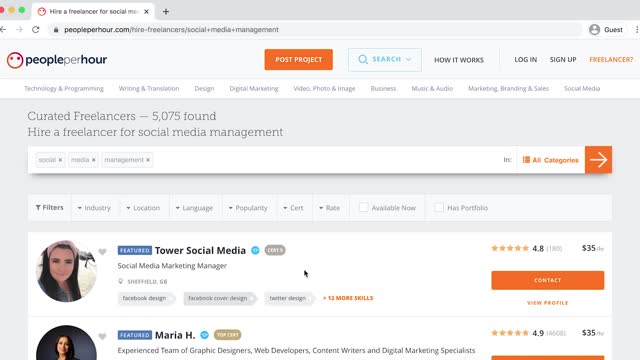Open the Guest profile icon

pyautogui.click(x=595, y=29)
